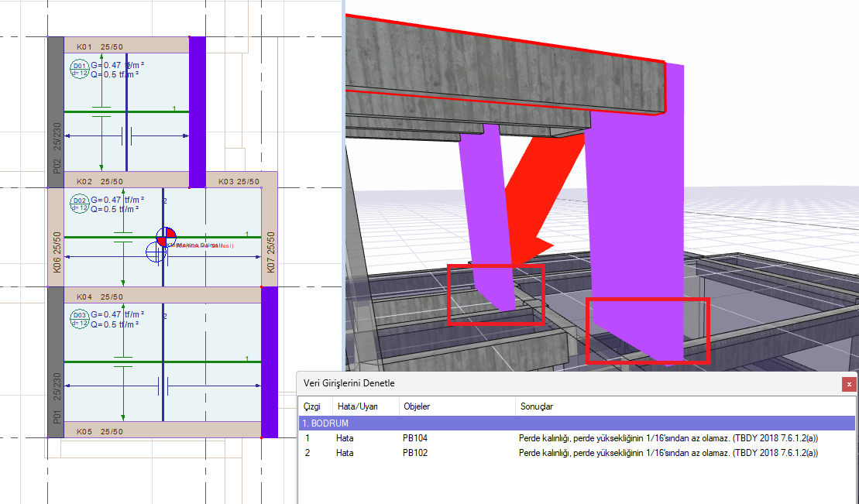The image size is (859, 504).
Task: Select the PB104 error row
Action: point(577,438)
